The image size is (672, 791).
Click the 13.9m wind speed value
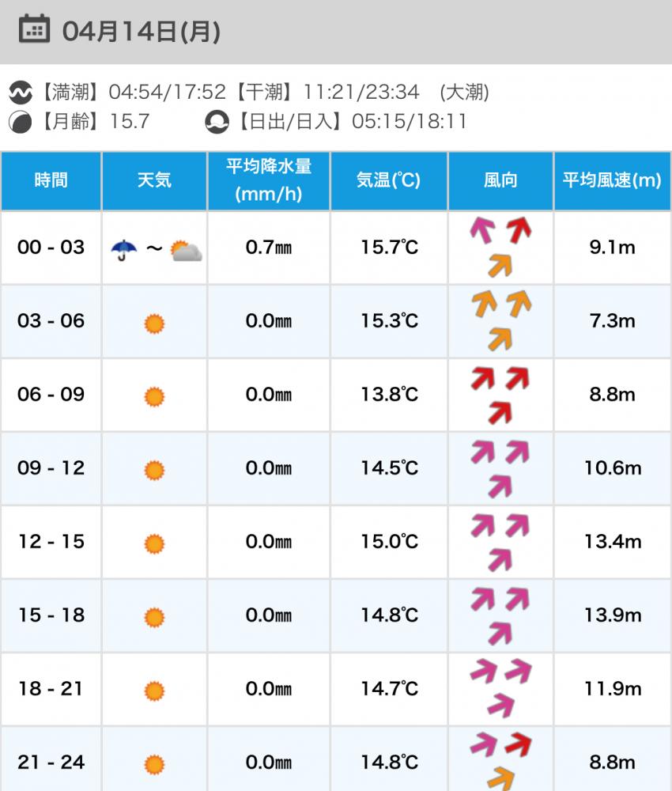[x=612, y=615]
